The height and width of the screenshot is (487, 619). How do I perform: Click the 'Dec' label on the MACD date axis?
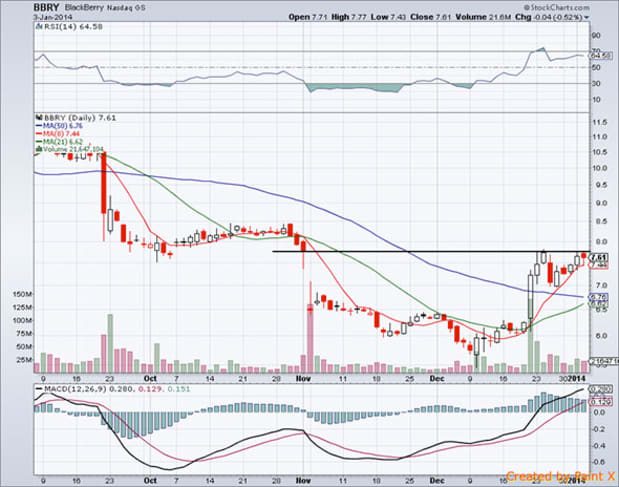point(437,481)
